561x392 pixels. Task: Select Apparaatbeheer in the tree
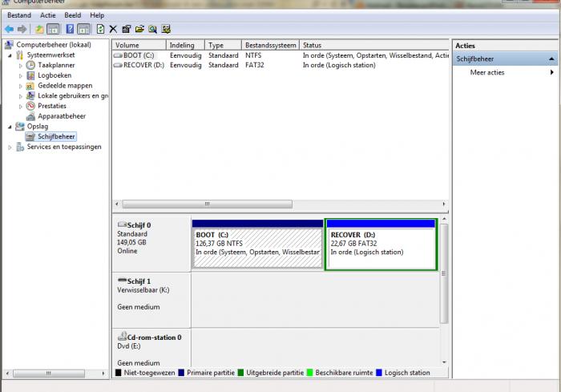point(61,116)
